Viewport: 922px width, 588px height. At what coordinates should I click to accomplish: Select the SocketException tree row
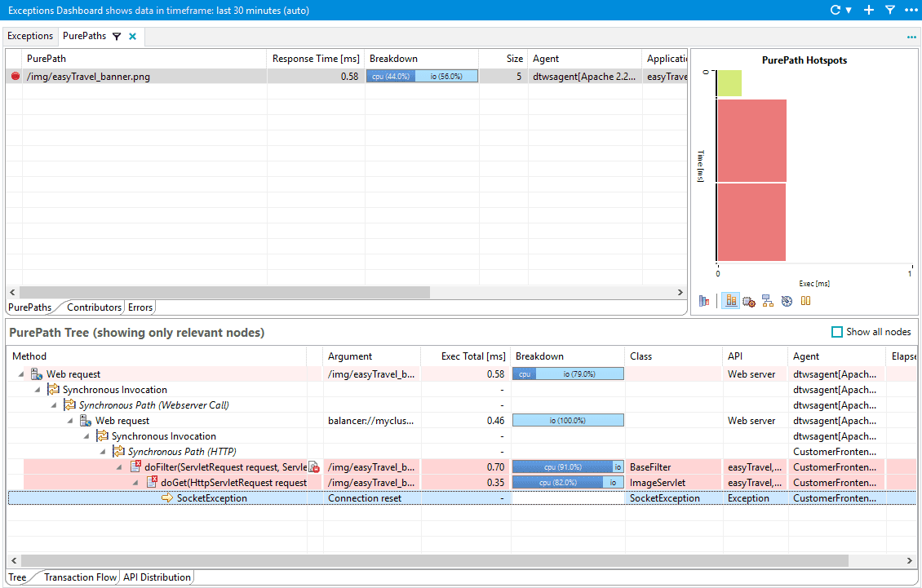click(x=462, y=498)
